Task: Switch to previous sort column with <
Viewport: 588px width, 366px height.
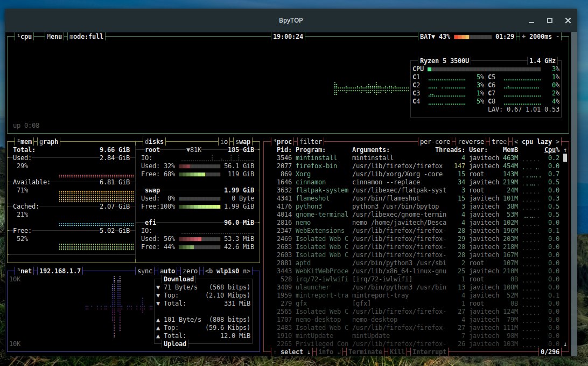Action: pyautogui.click(x=516, y=142)
